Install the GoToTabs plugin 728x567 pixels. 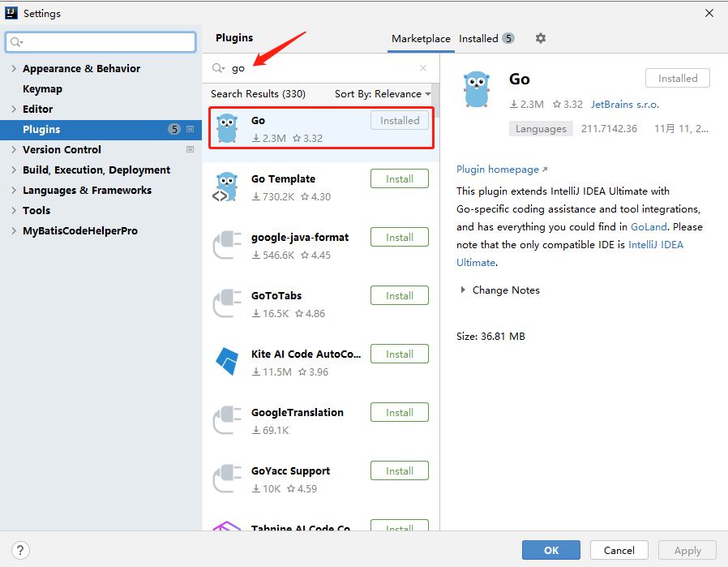point(400,296)
